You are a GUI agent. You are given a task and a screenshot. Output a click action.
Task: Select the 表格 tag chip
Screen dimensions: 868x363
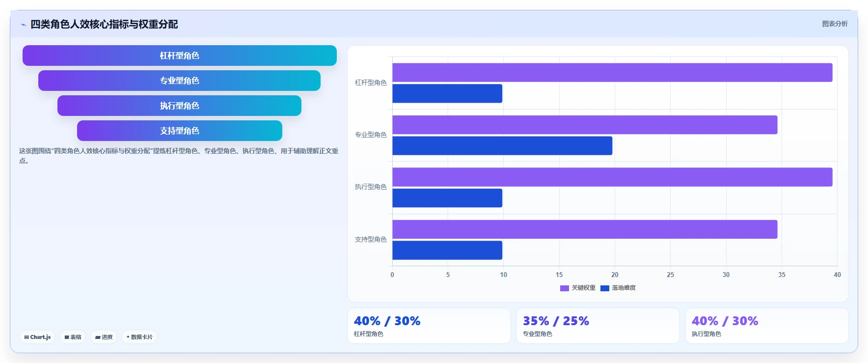pos(73,337)
